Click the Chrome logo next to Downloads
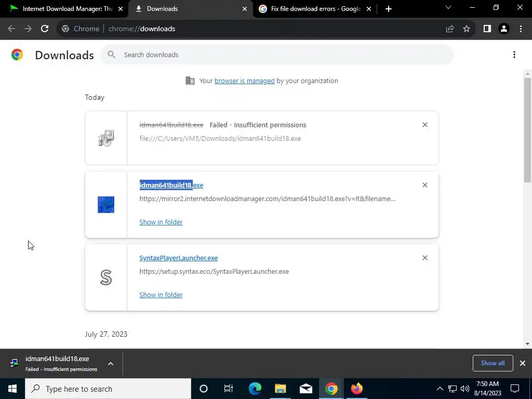The width and height of the screenshot is (532, 399). pyautogui.click(x=17, y=55)
